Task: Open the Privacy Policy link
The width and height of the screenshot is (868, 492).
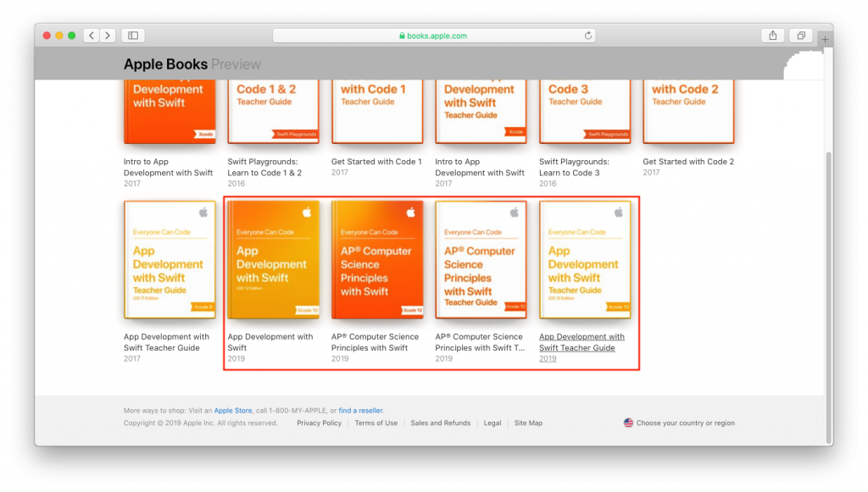Action: (319, 423)
